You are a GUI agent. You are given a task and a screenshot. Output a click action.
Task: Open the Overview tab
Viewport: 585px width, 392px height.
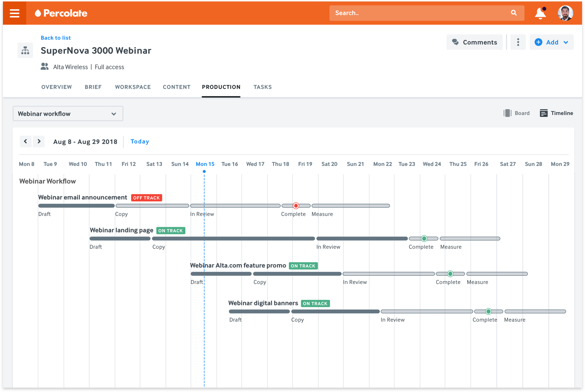[x=57, y=87]
